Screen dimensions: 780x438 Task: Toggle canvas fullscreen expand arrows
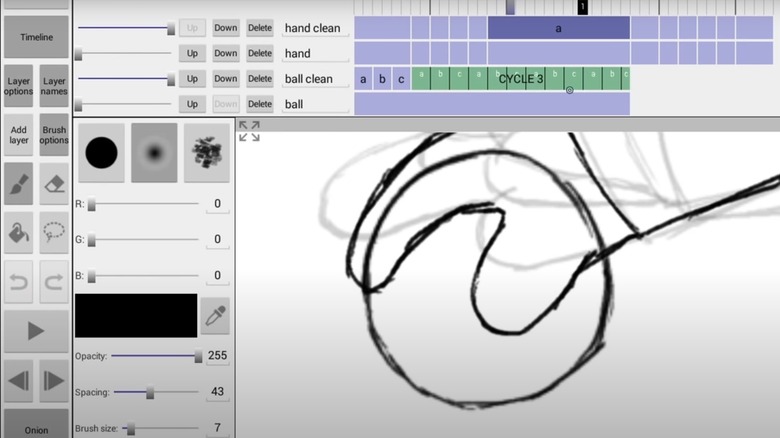tap(249, 131)
